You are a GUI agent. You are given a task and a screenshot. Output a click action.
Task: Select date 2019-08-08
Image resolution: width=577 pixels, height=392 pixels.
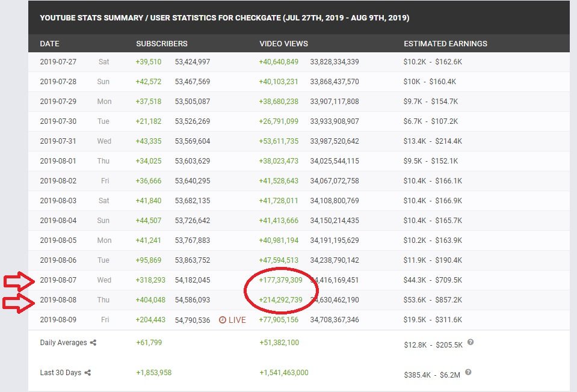[58, 300]
